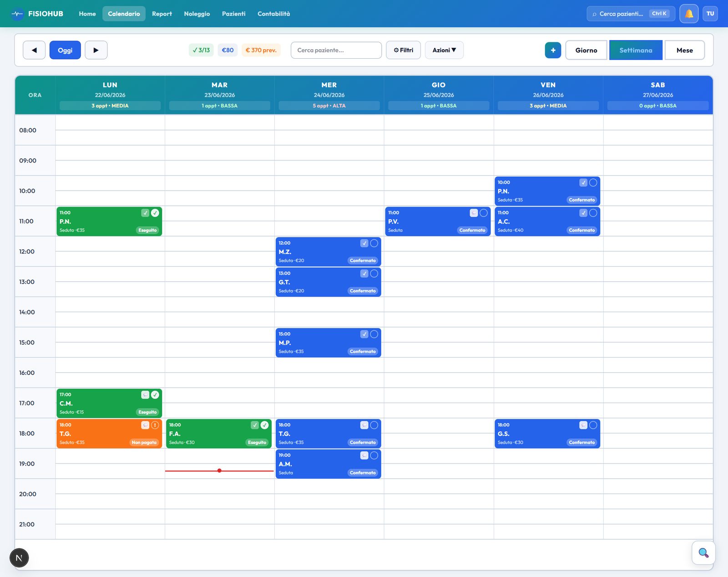Click the round N badge icon
This screenshot has width=728, height=577.
coord(19,558)
